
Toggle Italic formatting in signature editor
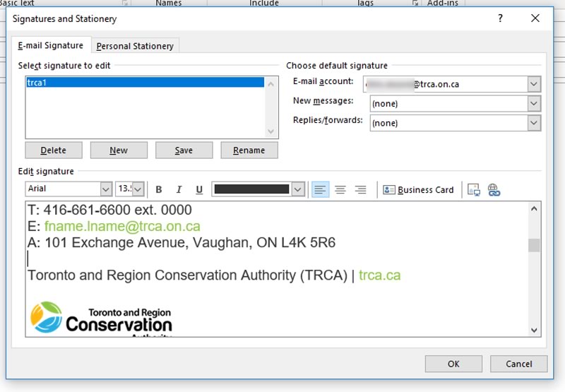179,189
